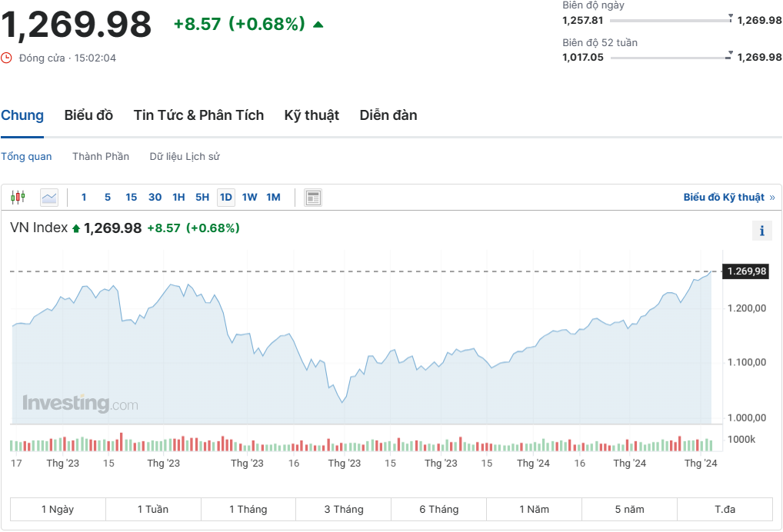Image resolution: width=783 pixels, height=532 pixels.
Task: Open the news summary icon on chart toolbar
Action: (x=312, y=197)
